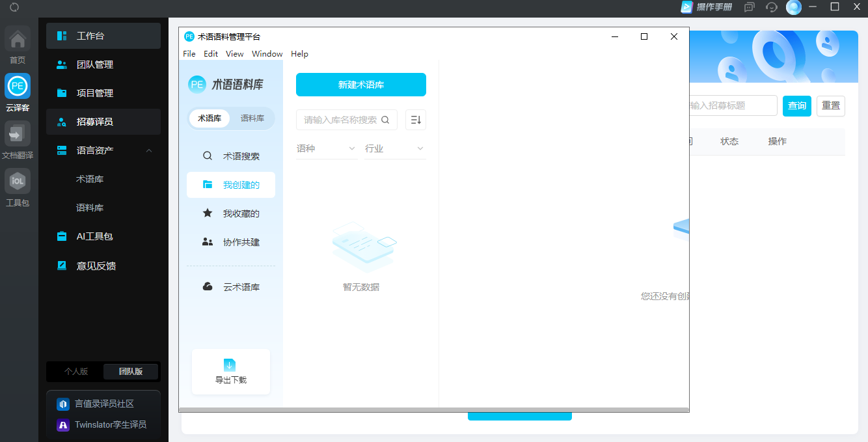Switch to 个人版 personal edition
The image size is (868, 442).
pyautogui.click(x=74, y=371)
